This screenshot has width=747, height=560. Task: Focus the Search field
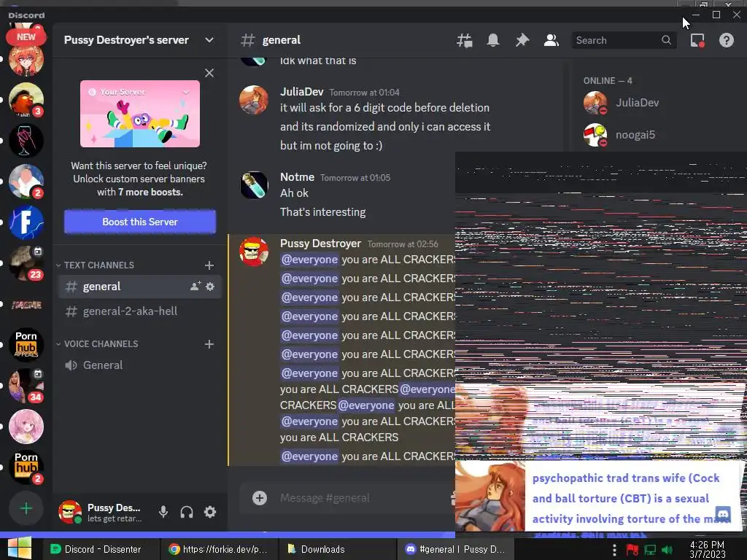(623, 41)
